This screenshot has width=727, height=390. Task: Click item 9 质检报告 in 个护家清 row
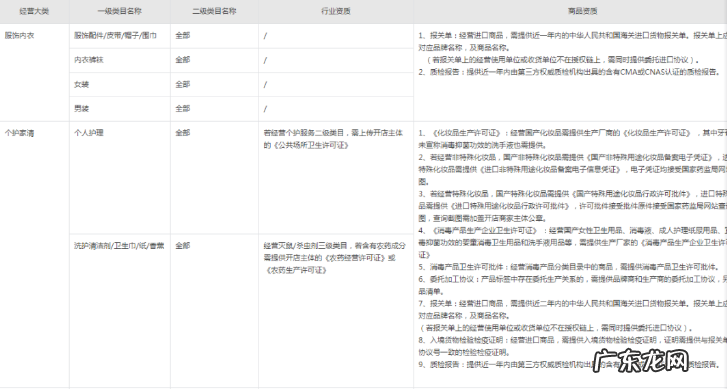569,365
